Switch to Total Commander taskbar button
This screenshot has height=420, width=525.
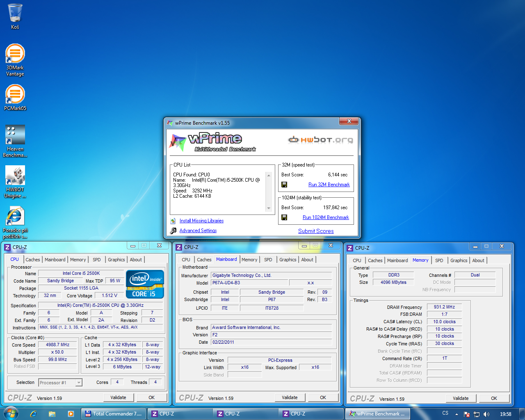click(x=114, y=414)
